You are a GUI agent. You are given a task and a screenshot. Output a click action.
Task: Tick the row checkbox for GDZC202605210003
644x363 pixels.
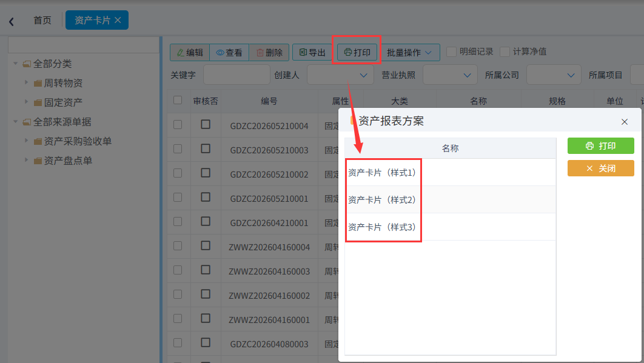click(x=178, y=148)
